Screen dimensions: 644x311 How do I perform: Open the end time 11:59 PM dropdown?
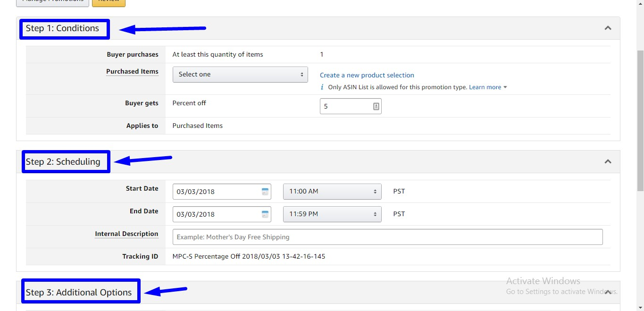coord(332,214)
